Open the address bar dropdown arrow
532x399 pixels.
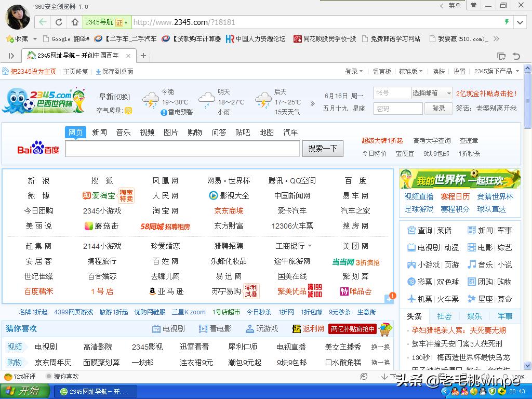point(520,22)
